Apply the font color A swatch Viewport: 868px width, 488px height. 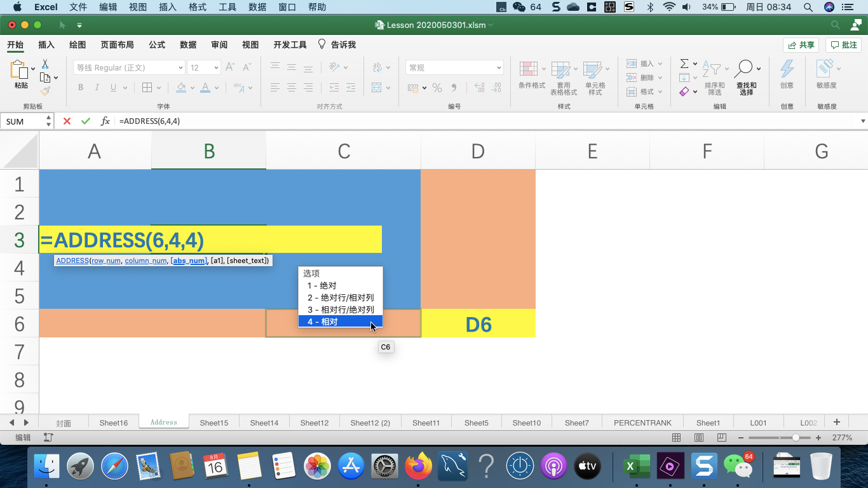205,88
